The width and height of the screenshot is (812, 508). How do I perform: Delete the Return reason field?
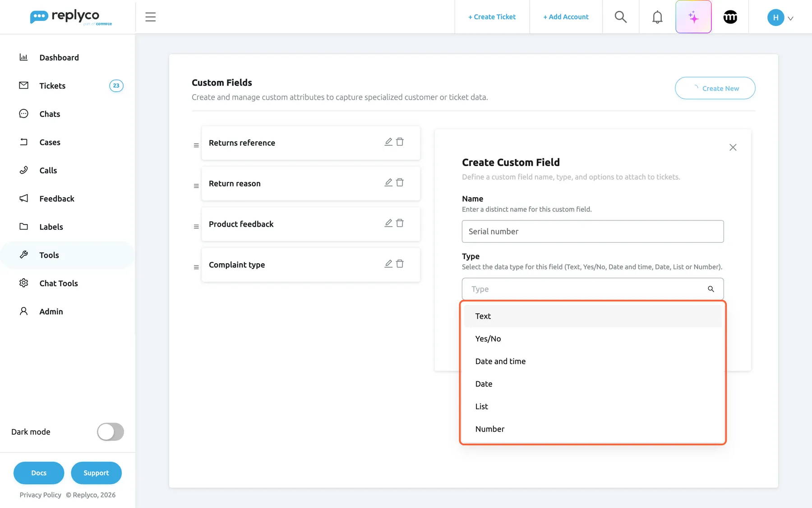(x=400, y=182)
